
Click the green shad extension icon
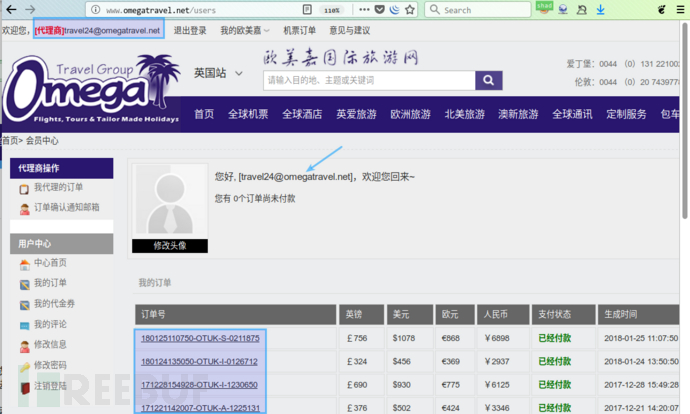click(x=544, y=7)
